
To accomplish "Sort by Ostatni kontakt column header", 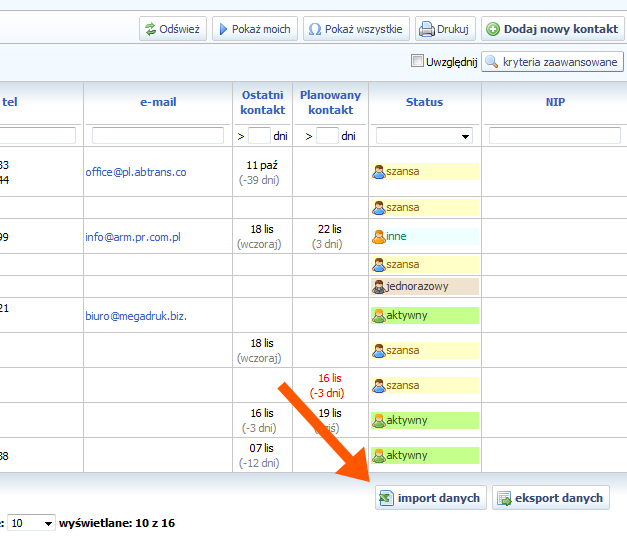I will click(262, 102).
